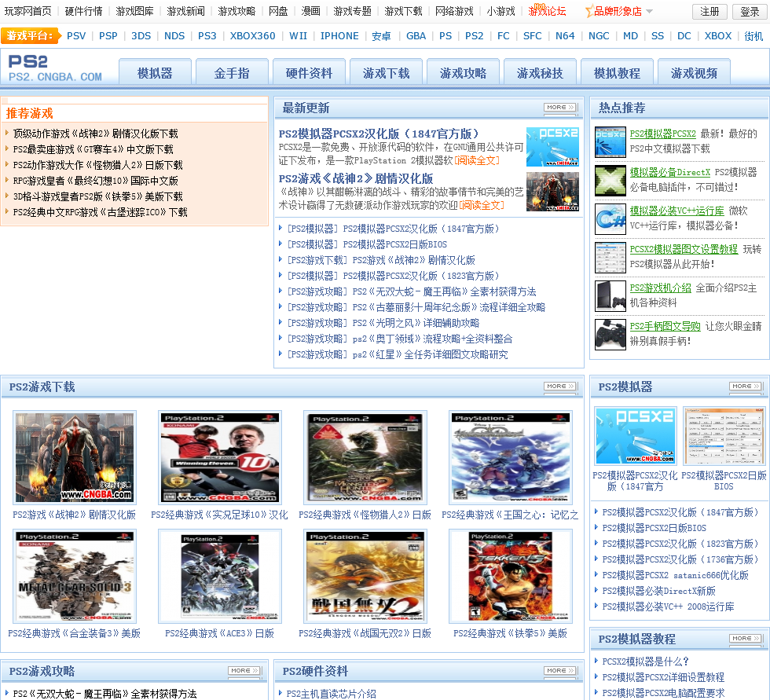The height and width of the screenshot is (700, 770).
Task: Open the PCSX2模拟器是什么？ tutorial link
Action: (x=645, y=662)
